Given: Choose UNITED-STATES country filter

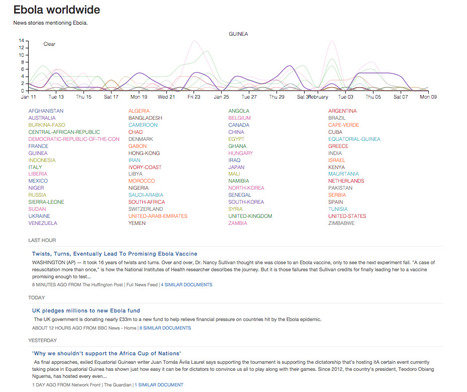Looking at the screenshot, I should pos(347,216).
